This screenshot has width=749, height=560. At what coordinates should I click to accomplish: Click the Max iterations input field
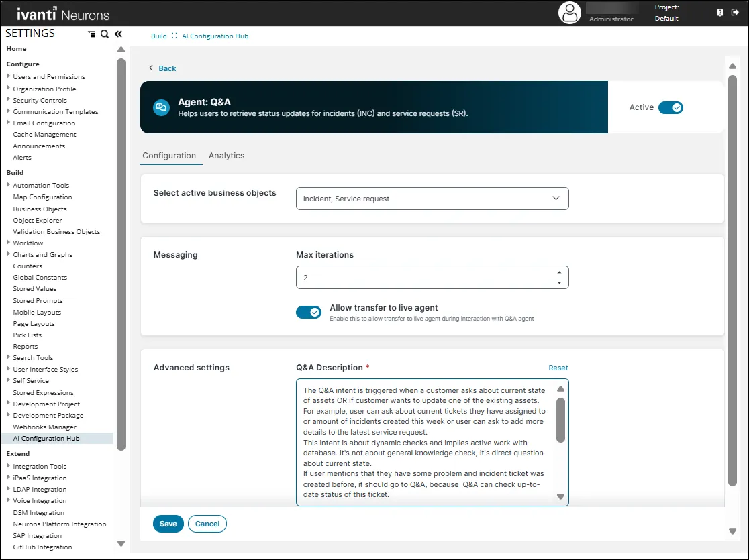pyautogui.click(x=432, y=278)
